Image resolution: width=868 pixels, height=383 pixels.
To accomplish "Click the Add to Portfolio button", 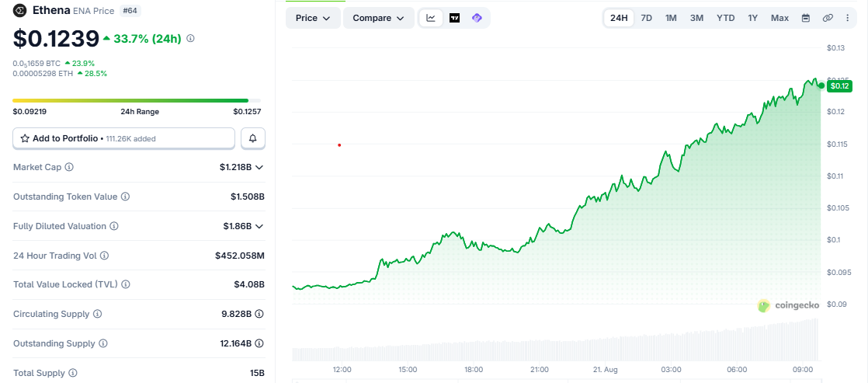I will click(x=124, y=138).
